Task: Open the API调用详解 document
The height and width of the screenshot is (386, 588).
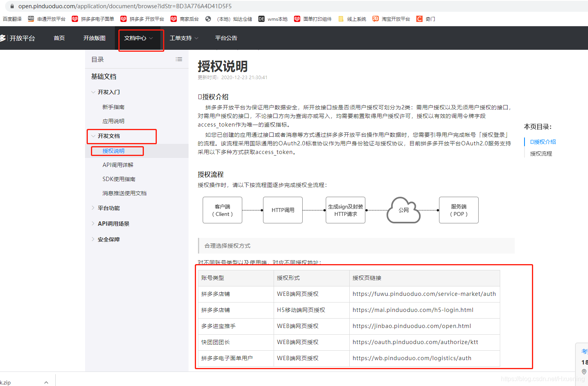Action: tap(118, 165)
